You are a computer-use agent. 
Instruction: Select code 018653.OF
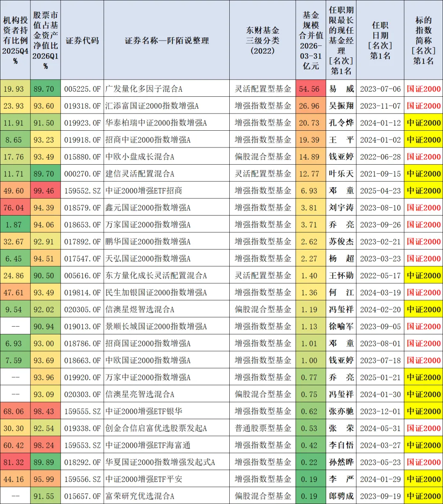(82, 225)
